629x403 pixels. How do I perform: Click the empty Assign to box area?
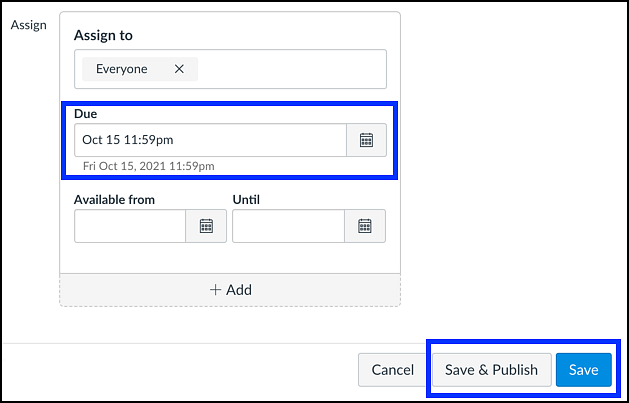290,69
